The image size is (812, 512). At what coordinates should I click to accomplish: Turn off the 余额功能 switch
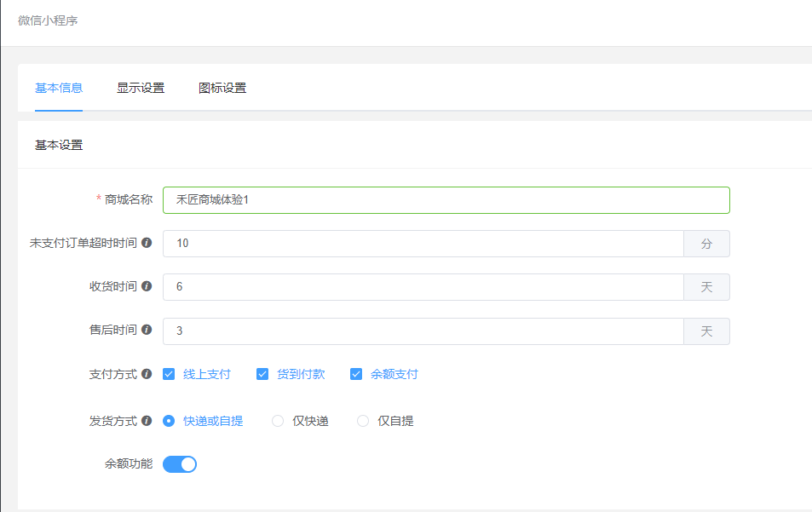(180, 464)
